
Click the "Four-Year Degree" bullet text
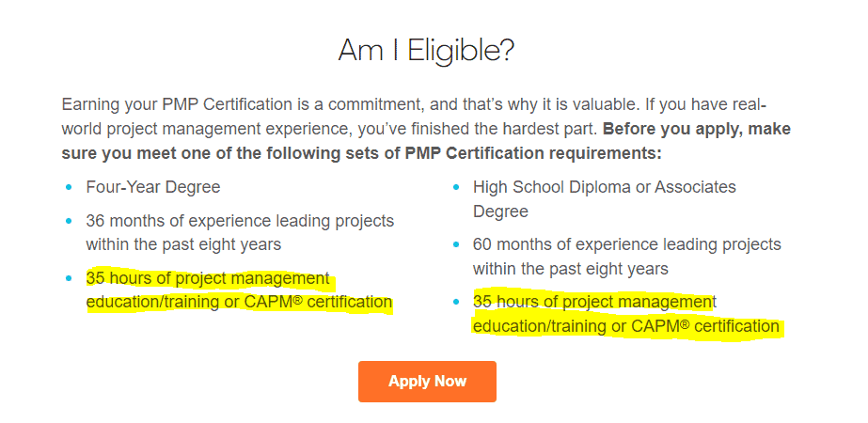coord(152,187)
